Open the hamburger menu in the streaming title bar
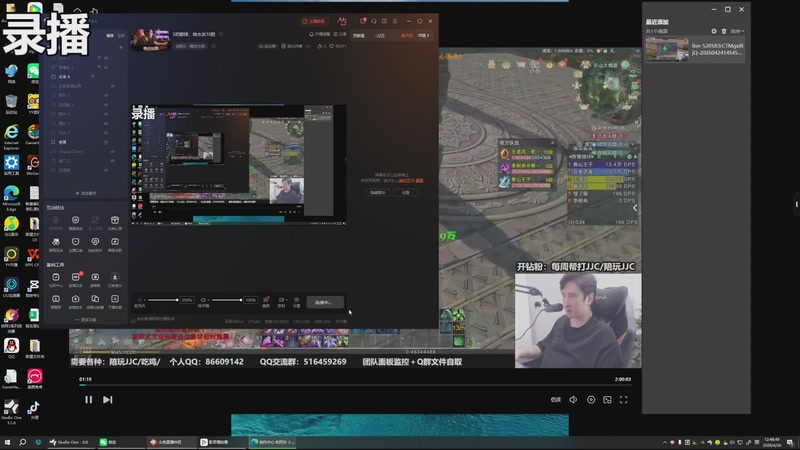The height and width of the screenshot is (450, 800). 395,21
